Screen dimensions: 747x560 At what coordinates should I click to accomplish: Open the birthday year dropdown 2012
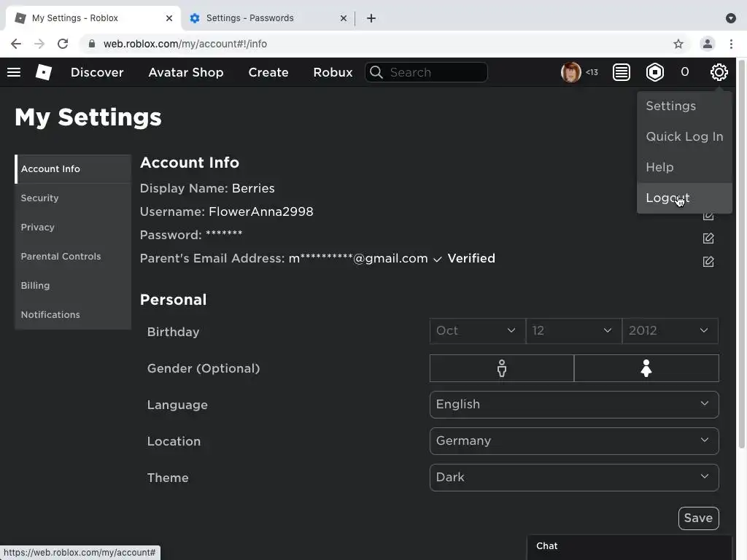click(x=670, y=330)
